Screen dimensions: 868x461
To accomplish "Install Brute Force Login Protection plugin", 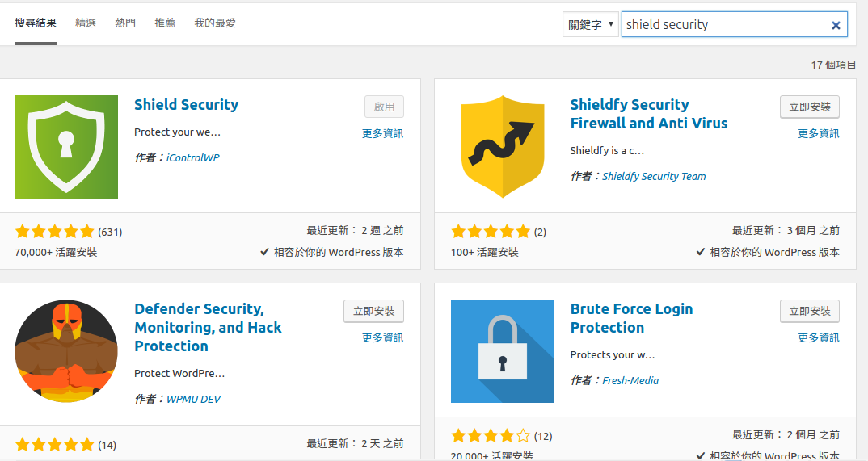I will pyautogui.click(x=809, y=311).
